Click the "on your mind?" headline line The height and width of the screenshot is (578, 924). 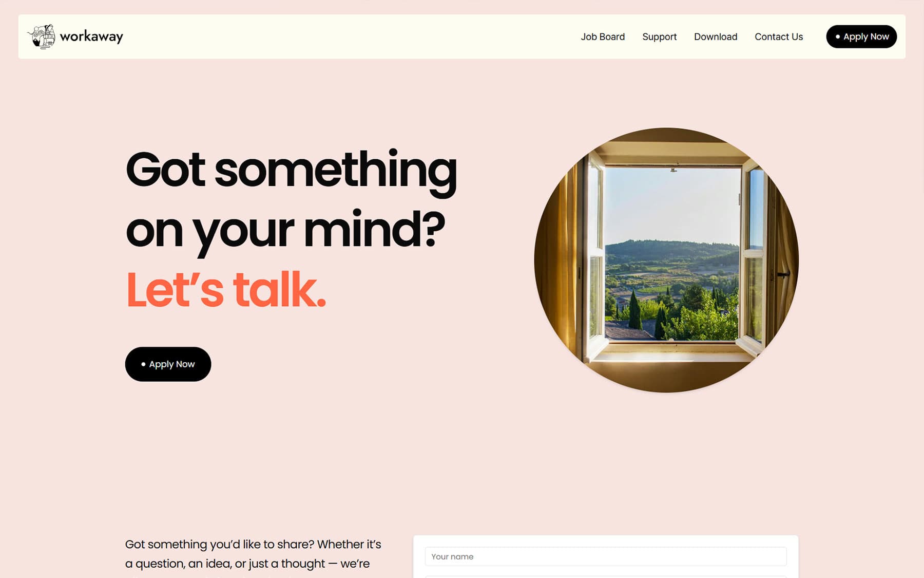coord(285,231)
